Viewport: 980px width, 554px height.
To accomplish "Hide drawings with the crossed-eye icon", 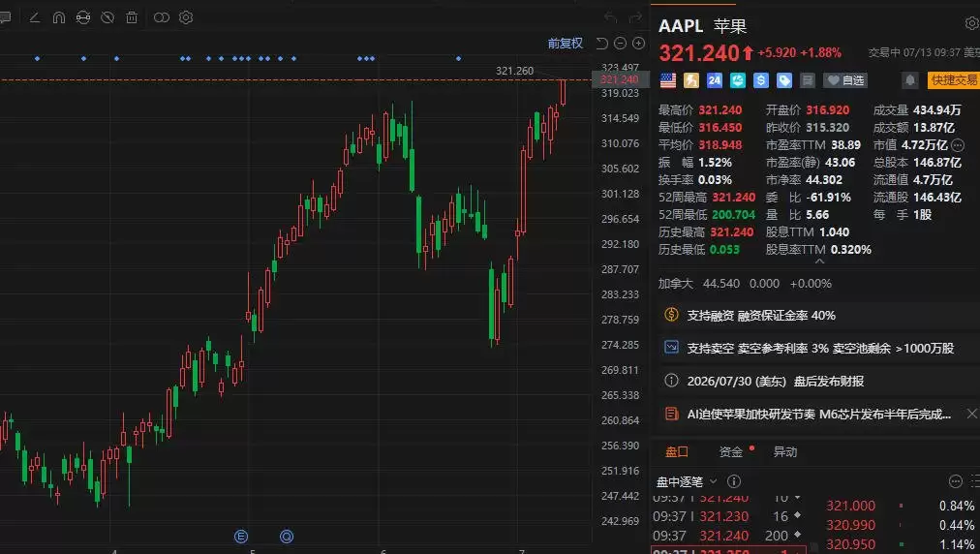I will (x=107, y=17).
